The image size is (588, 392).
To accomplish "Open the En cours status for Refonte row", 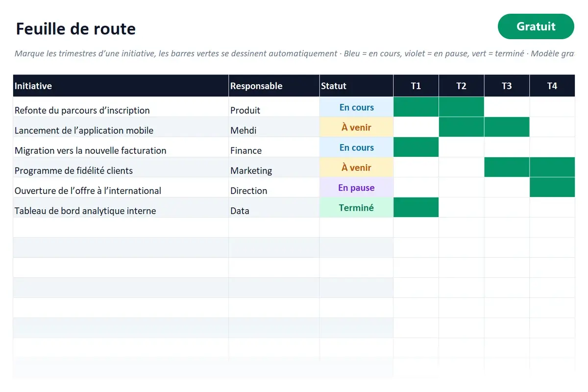I will click(356, 107).
